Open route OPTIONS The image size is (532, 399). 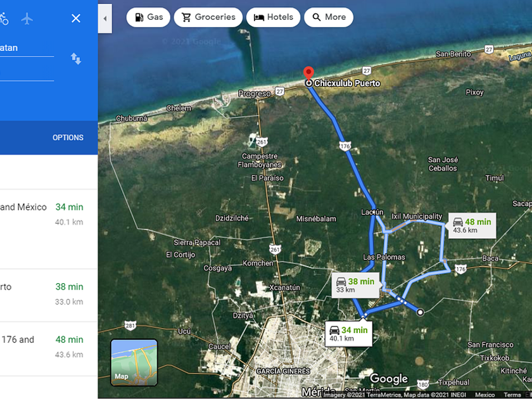[x=68, y=137]
